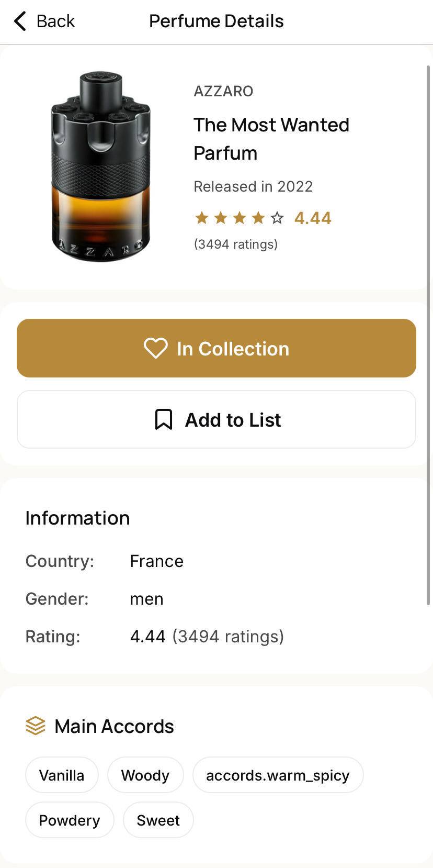Select the Woody accord chip
The width and height of the screenshot is (433, 868).
pos(145,775)
